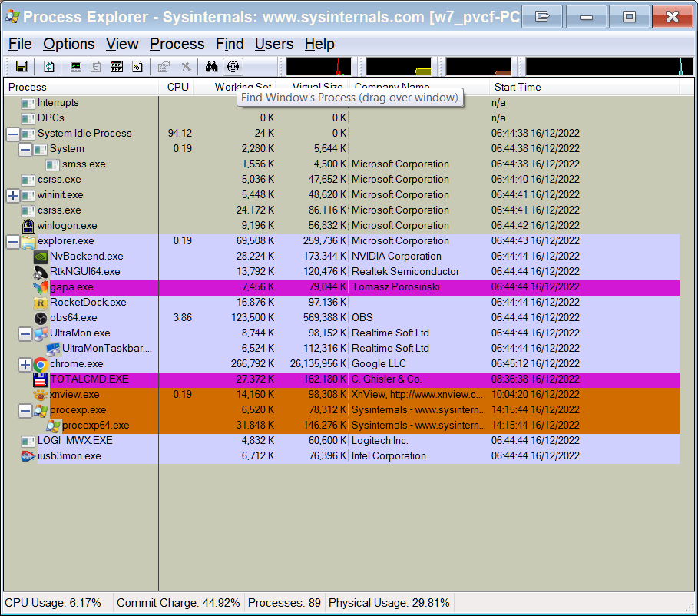Click the RtkNGUI64.exe speaker icon

click(x=41, y=272)
